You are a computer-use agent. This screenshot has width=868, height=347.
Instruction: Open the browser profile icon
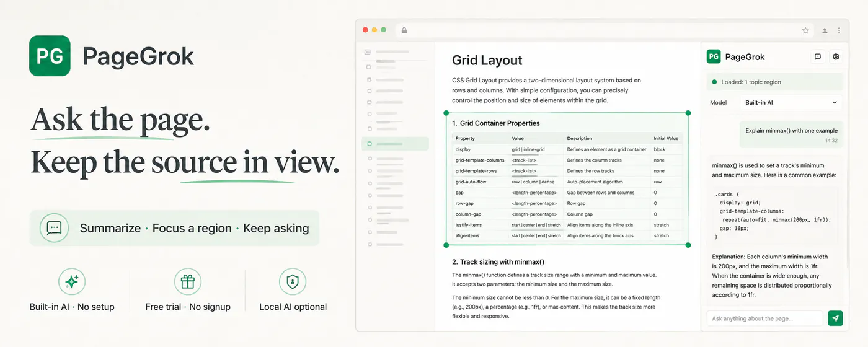(x=825, y=30)
